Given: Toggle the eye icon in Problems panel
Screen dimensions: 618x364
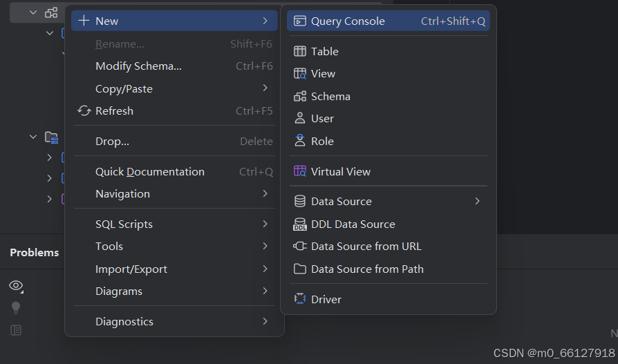Looking at the screenshot, I should tap(16, 286).
